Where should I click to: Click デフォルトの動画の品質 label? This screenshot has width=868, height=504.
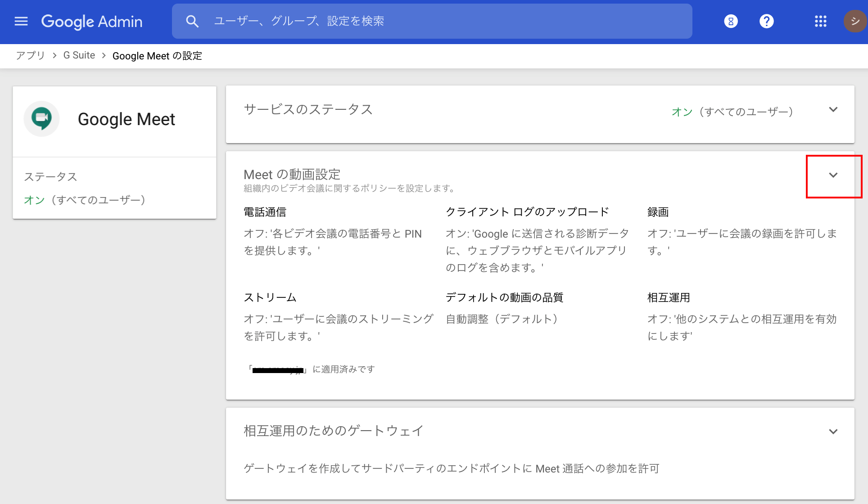click(x=505, y=297)
